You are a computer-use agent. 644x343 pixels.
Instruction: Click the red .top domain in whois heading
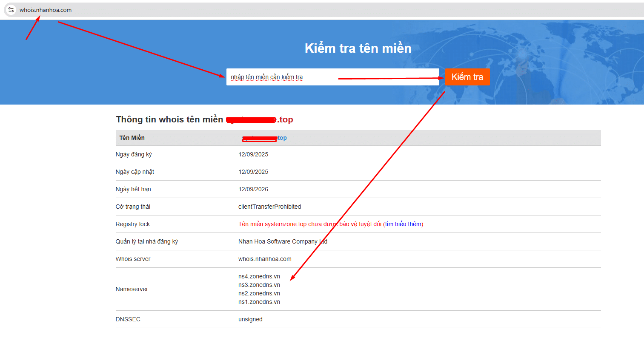pyautogui.click(x=260, y=119)
